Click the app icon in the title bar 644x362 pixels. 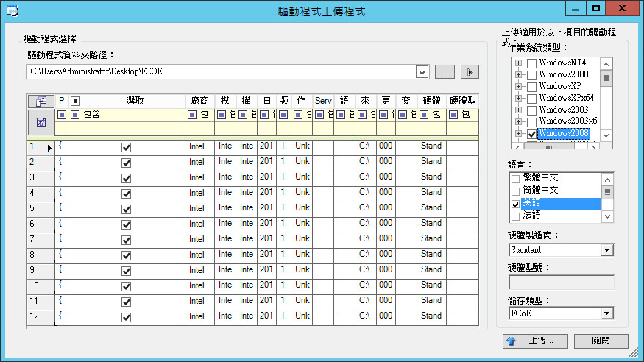coord(12,10)
